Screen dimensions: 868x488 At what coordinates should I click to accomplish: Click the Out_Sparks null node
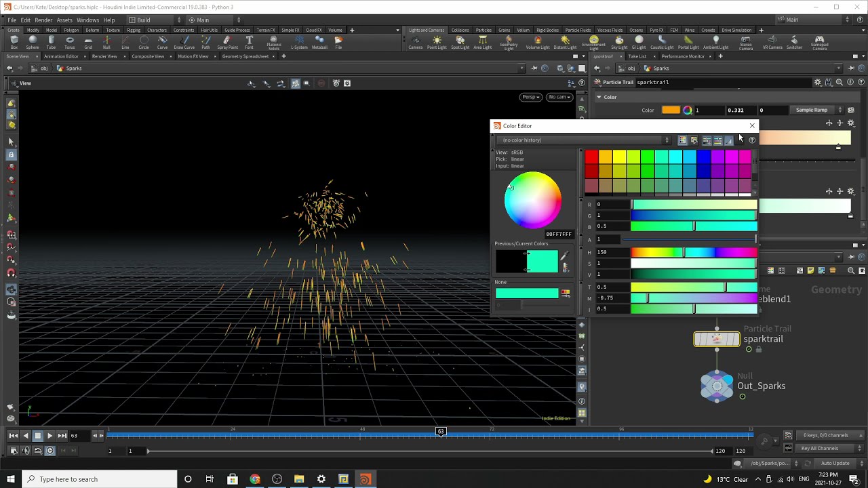tap(717, 386)
